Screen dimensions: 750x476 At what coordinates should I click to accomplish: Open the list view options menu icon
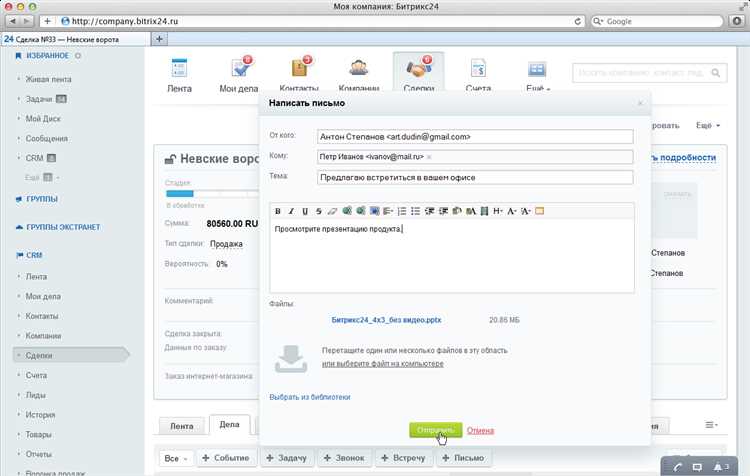pos(711,425)
